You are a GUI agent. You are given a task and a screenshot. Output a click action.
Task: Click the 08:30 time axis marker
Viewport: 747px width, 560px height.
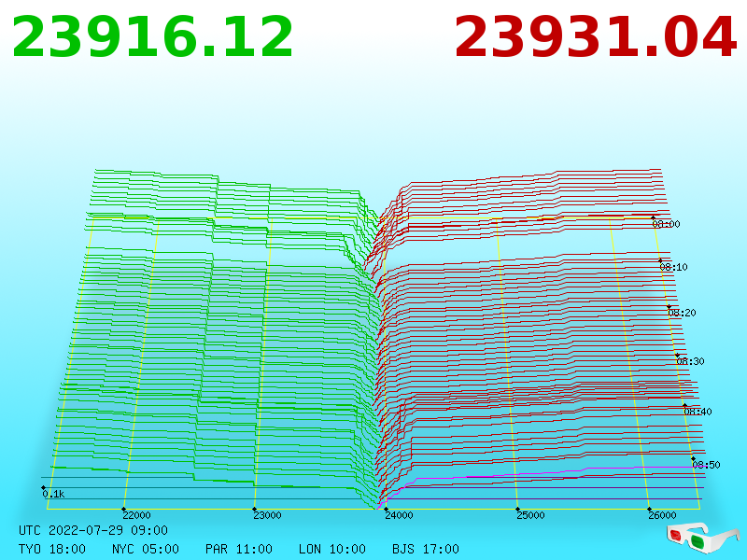pyautogui.click(x=690, y=361)
